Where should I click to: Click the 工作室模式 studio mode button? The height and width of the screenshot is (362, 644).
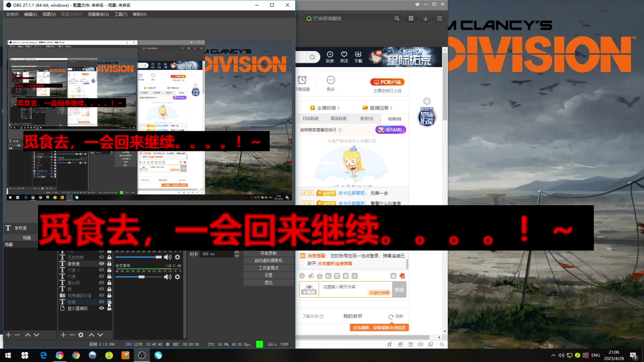click(268, 268)
